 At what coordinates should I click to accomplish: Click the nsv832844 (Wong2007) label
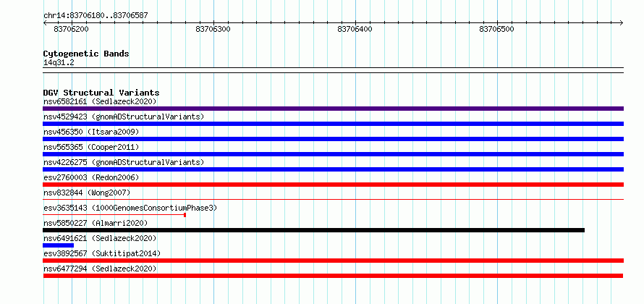pos(87,193)
